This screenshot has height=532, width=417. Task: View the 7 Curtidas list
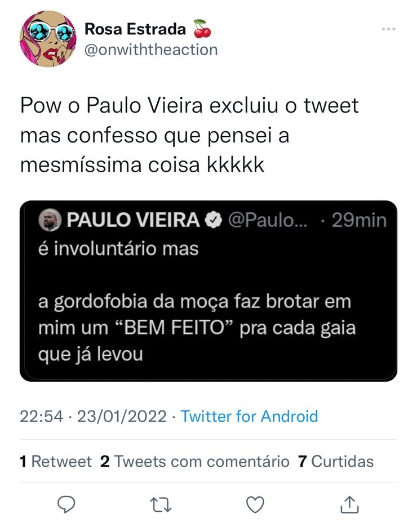pyautogui.click(x=335, y=462)
